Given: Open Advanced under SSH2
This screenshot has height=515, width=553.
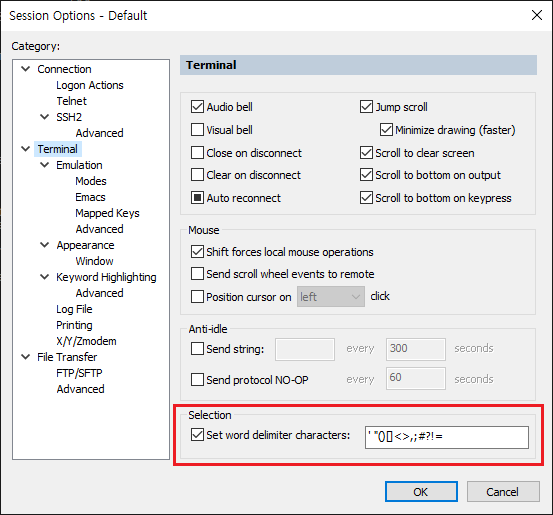Looking at the screenshot, I should point(99,133).
